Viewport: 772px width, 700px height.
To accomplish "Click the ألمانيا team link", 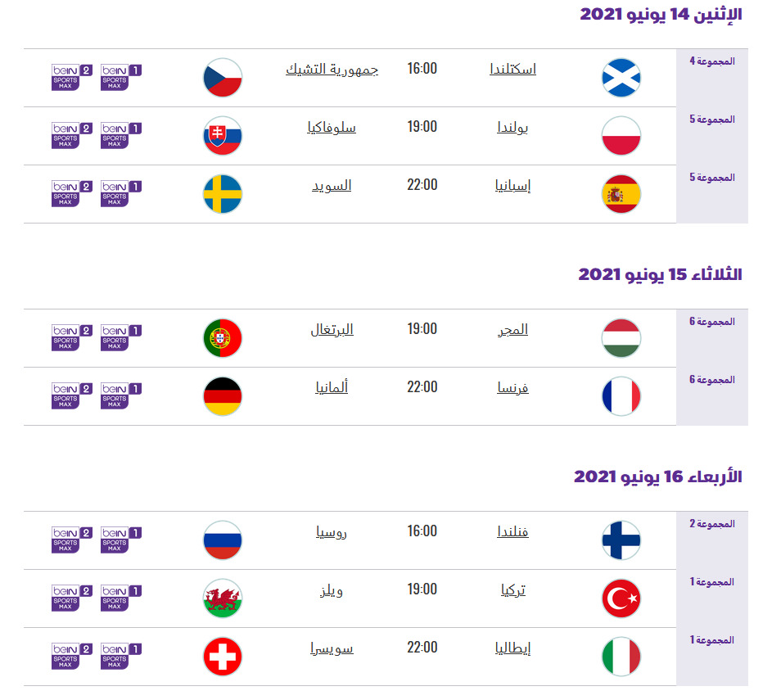I will coord(332,387).
